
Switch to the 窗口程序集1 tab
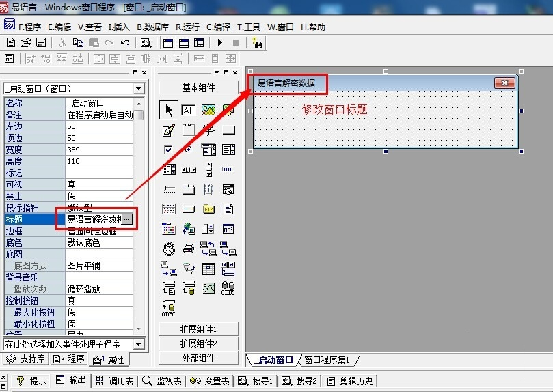[327, 360]
